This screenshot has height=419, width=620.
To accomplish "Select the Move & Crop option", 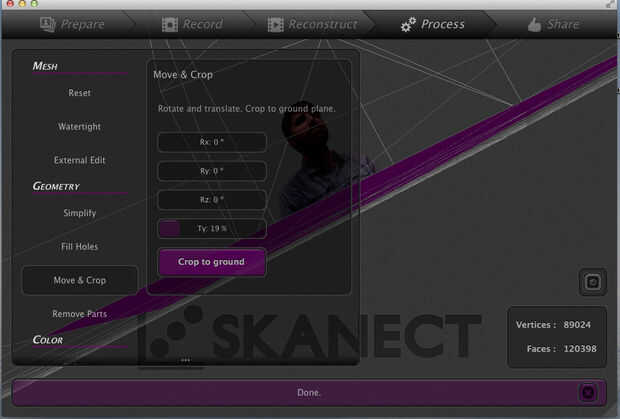I will point(80,280).
